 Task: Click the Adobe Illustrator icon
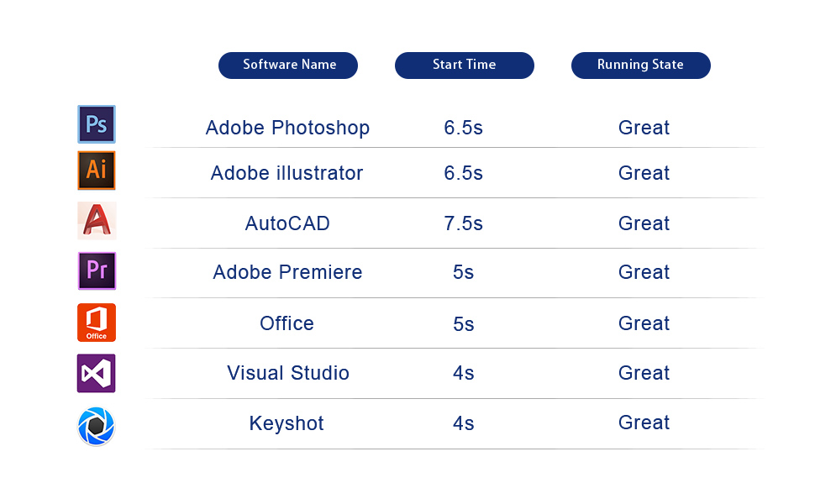point(97,171)
